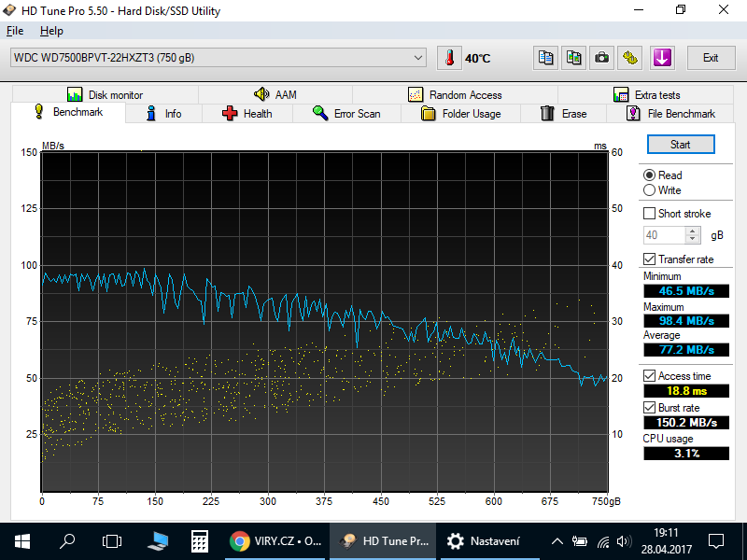This screenshot has height=560, width=747.
Task: Save screenshot using camera icon
Action: (x=601, y=58)
